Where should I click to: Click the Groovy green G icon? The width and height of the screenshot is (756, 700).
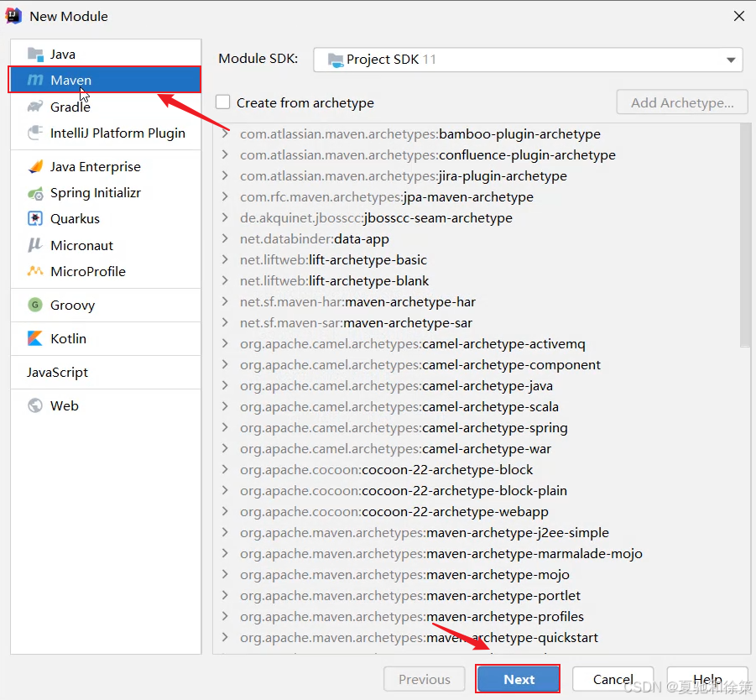tap(35, 305)
